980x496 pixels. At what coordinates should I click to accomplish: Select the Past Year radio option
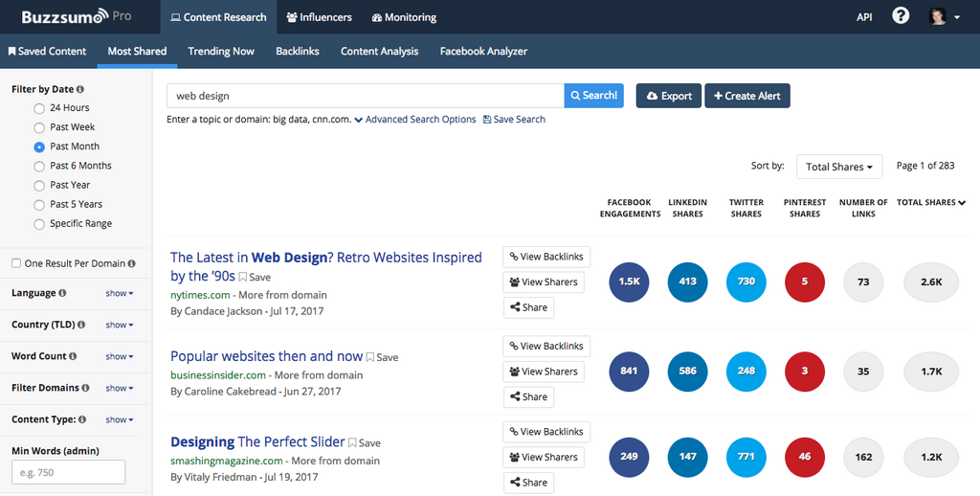click(x=39, y=186)
